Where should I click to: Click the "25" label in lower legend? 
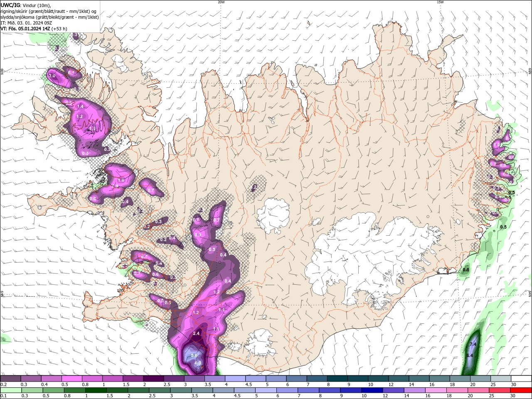pos(492,396)
